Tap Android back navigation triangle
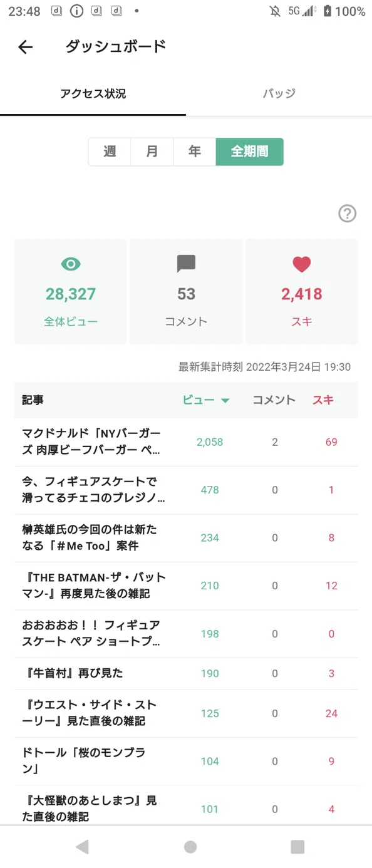This screenshot has width=372, height=868. [x=82, y=847]
